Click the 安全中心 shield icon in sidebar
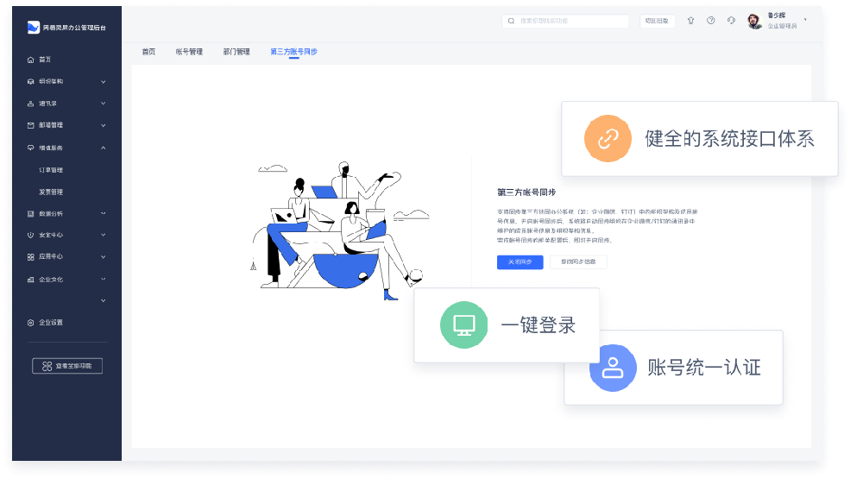 pyautogui.click(x=31, y=235)
